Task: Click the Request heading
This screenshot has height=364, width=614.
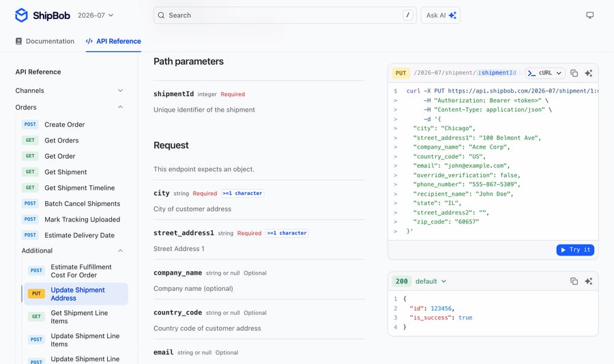Action: point(171,145)
